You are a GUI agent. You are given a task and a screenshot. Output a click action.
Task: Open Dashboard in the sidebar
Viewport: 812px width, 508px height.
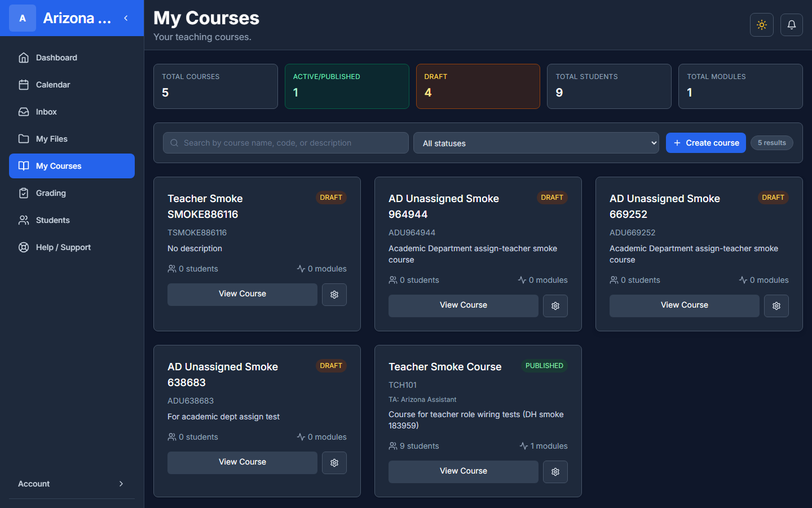coord(72,58)
